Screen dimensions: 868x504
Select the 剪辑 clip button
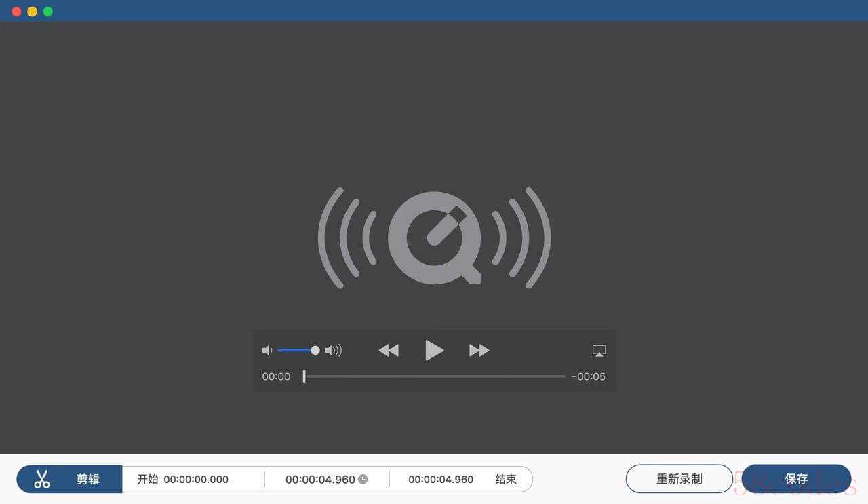[x=69, y=479]
